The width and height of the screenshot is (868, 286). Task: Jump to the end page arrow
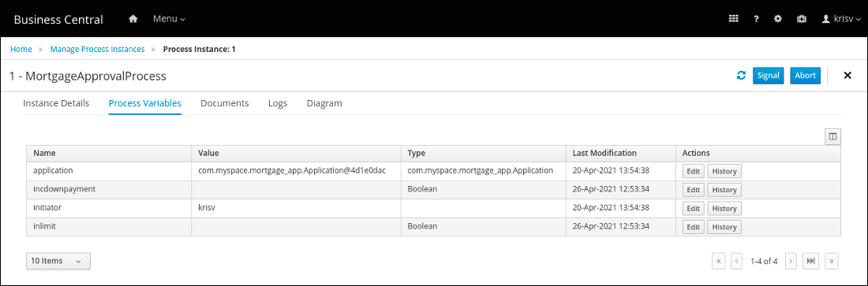[x=810, y=261]
